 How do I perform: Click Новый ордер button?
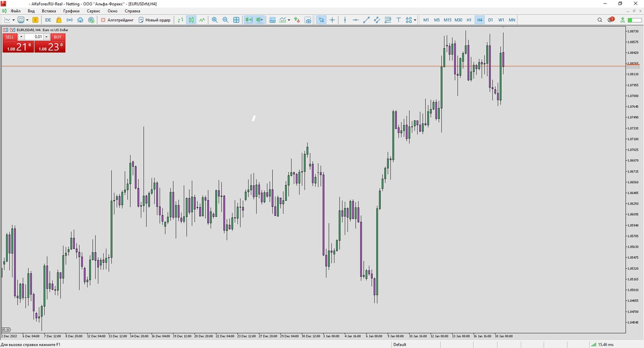(x=155, y=20)
